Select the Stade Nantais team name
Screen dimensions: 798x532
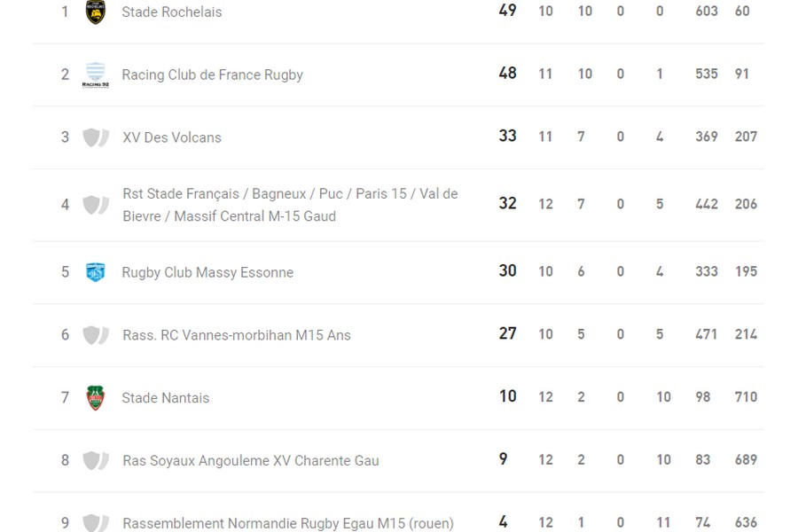coord(166,398)
